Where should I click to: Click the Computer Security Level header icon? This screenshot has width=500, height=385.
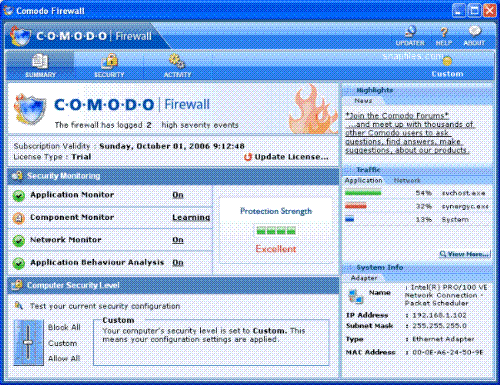pyautogui.click(x=17, y=285)
